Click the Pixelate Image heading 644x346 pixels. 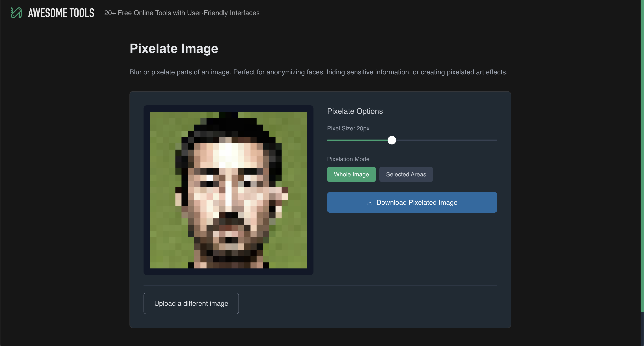pos(174,48)
